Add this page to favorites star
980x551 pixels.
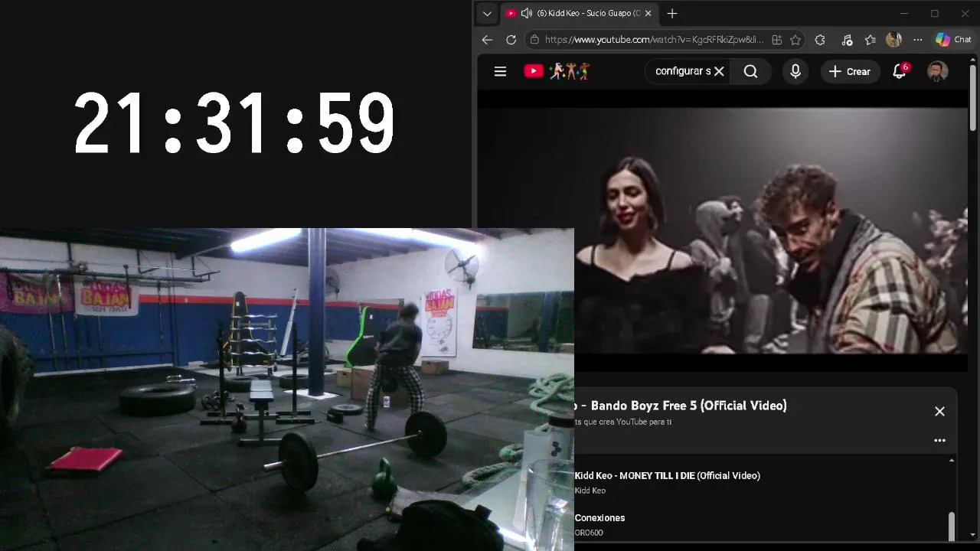click(795, 40)
